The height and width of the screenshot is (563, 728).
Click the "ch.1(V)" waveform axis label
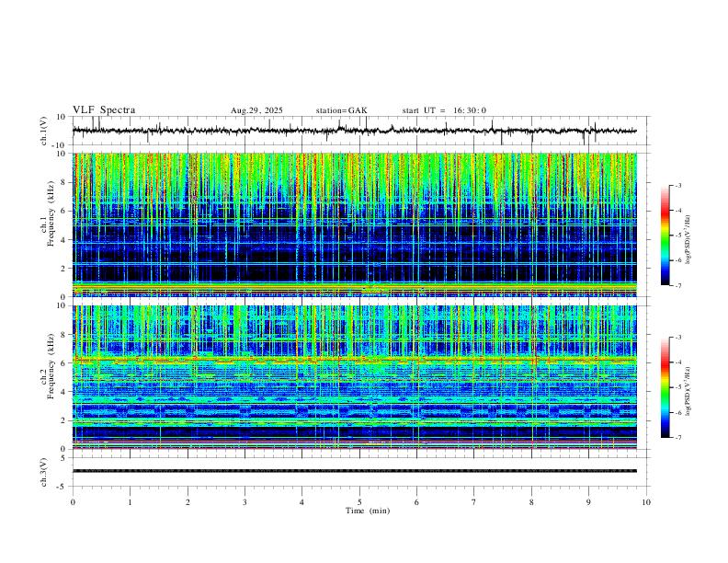44,131
